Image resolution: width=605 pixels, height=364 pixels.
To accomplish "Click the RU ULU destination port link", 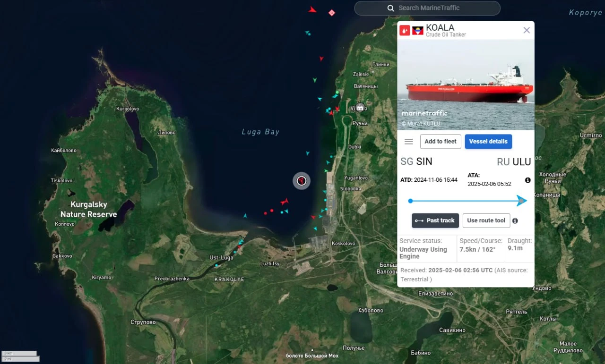I will pos(514,161).
